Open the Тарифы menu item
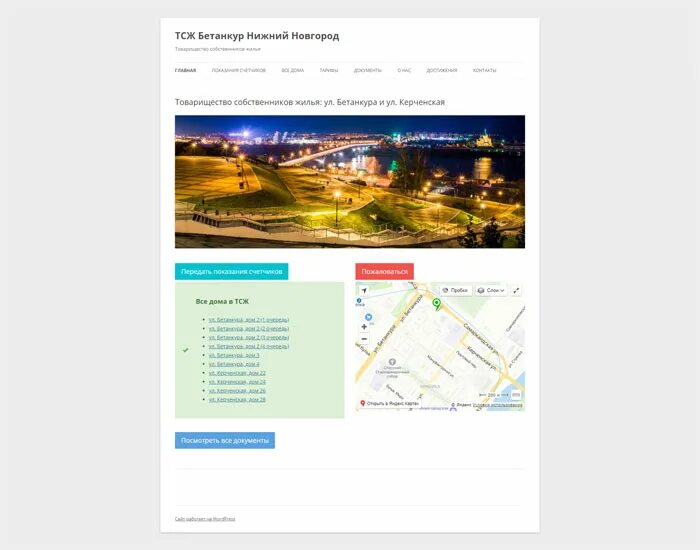Viewport: 700px width, 550px height. click(x=329, y=71)
